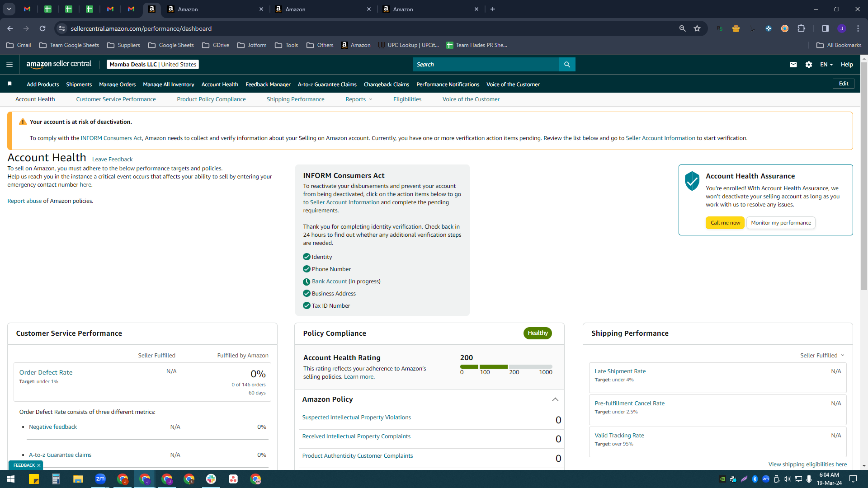This screenshot has height=488, width=868.
Task: Go to the Shipping Performance tab
Action: tap(295, 99)
